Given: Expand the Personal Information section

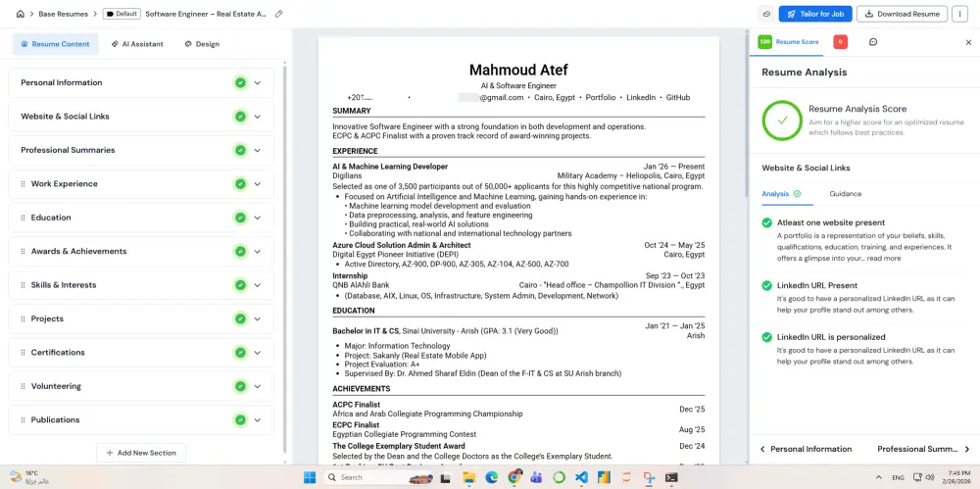Looking at the screenshot, I should (258, 82).
